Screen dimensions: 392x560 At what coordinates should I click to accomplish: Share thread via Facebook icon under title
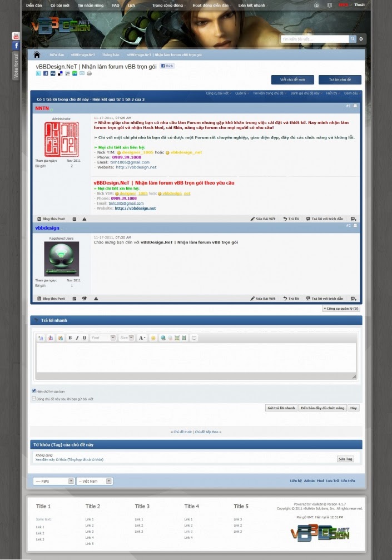click(x=46, y=73)
